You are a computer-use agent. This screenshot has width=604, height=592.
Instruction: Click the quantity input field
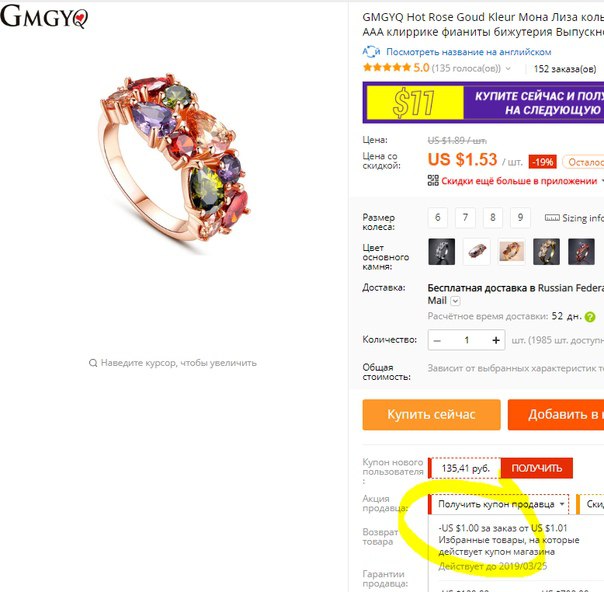[x=466, y=340]
